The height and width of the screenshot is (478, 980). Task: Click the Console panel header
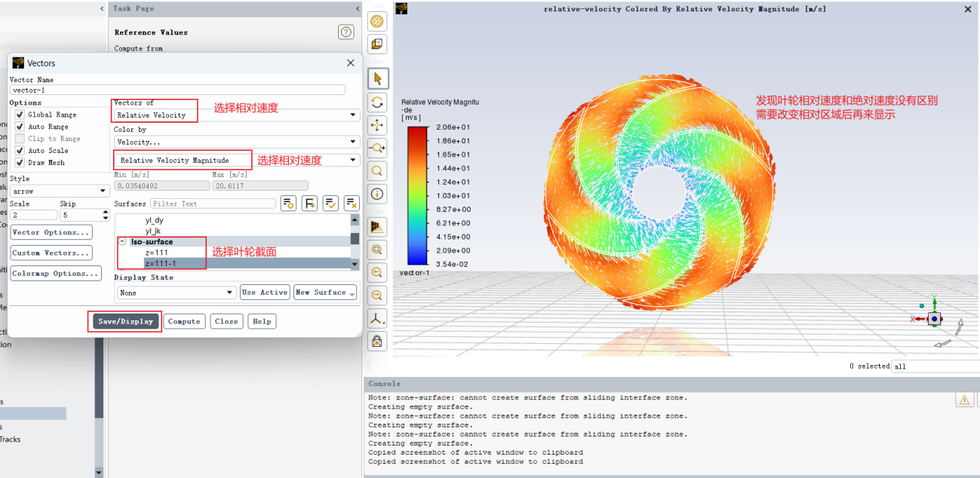pyautogui.click(x=671, y=384)
